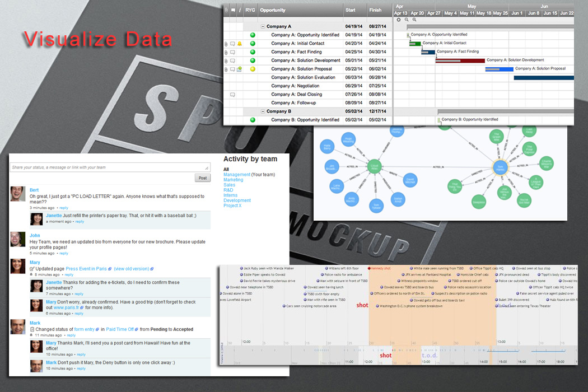Open Gantt settings gear icon

coord(399,20)
